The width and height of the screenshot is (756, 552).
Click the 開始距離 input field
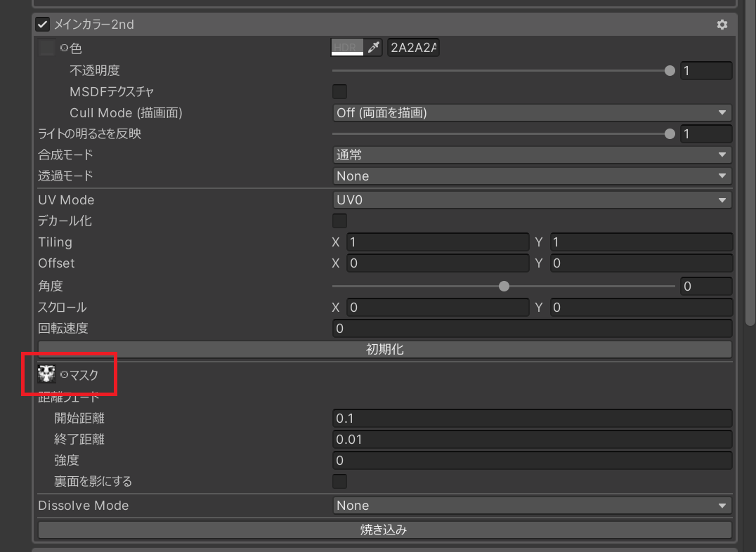[532, 418]
